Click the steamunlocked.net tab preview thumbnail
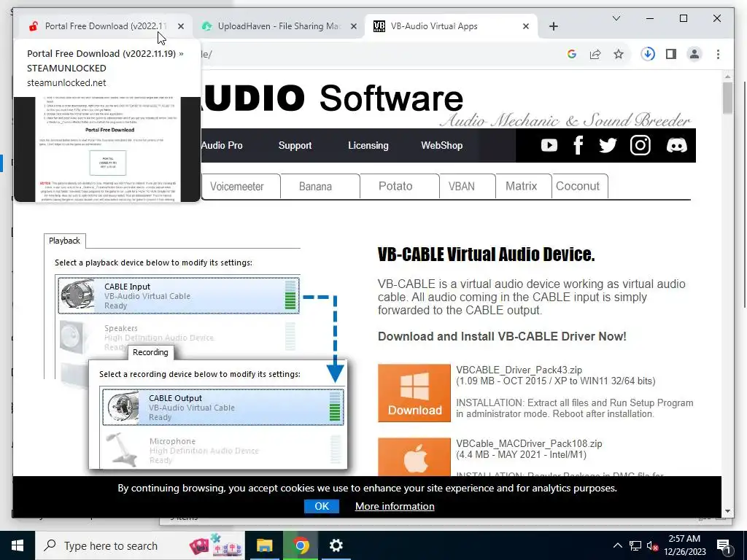This screenshot has height=560, width=747. [107, 149]
